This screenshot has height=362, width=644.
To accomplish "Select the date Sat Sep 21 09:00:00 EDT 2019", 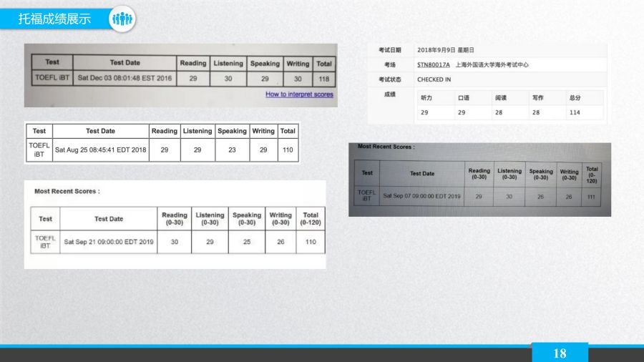I will coord(109,242).
